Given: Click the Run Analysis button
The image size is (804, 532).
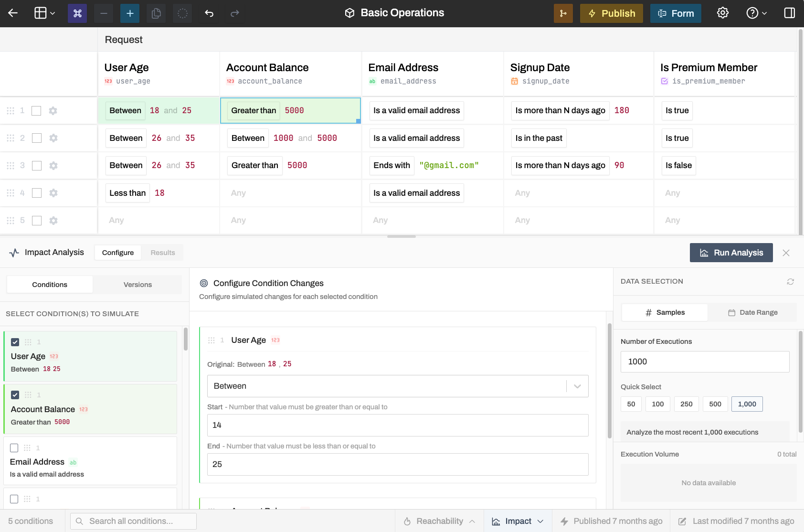Looking at the screenshot, I should tap(731, 253).
